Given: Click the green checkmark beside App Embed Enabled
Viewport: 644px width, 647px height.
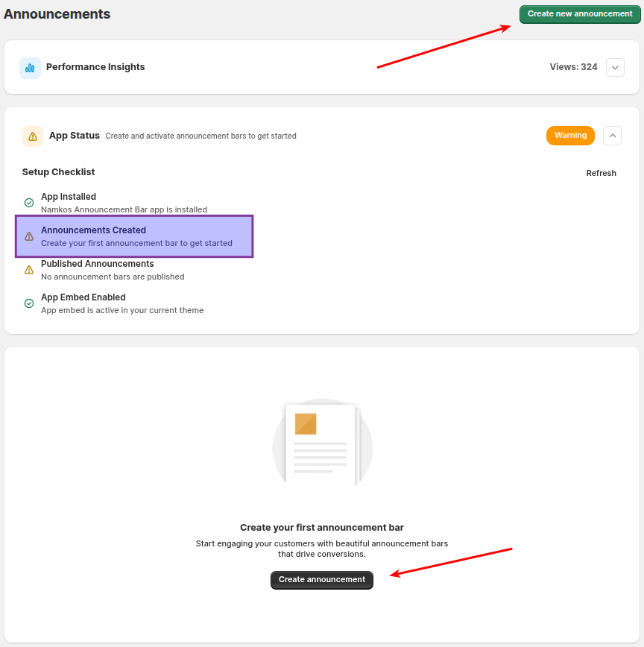Looking at the screenshot, I should pyautogui.click(x=29, y=303).
